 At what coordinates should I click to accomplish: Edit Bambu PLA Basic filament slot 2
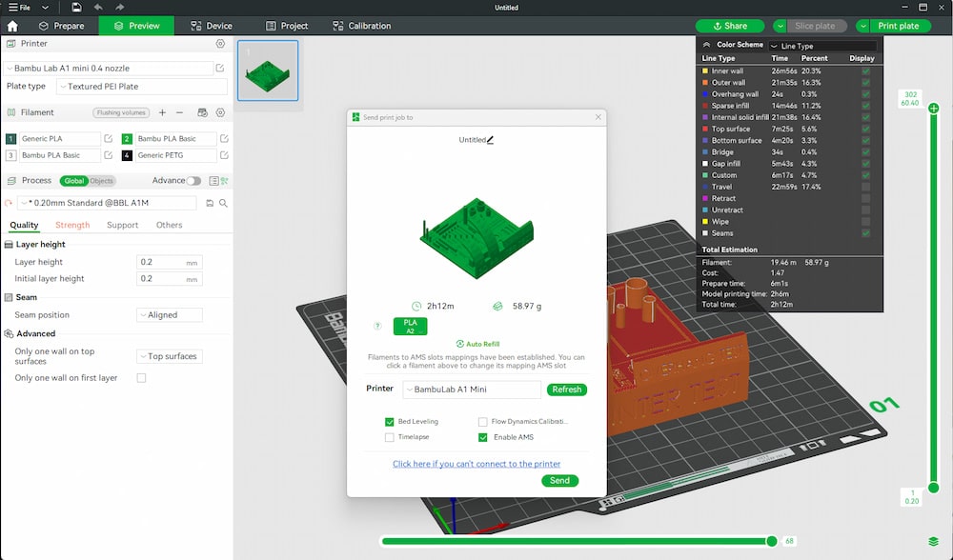224,138
